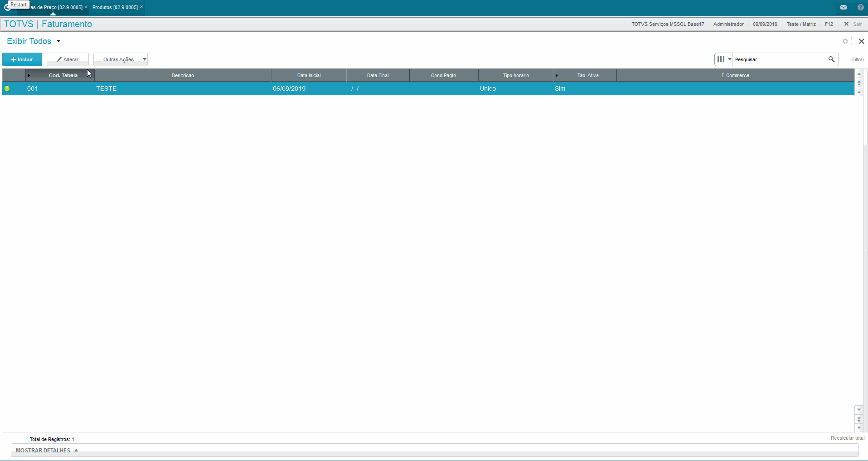
Task: Click the Sair exit button
Action: point(853,24)
